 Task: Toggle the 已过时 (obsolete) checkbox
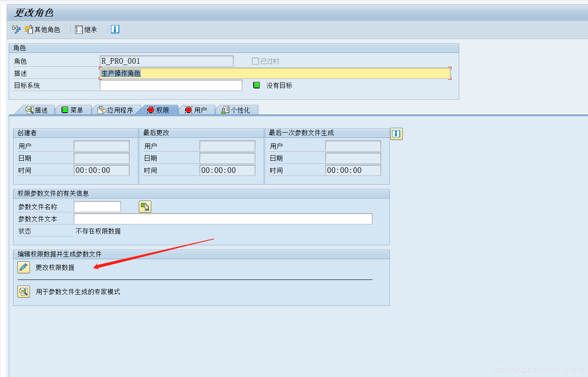[255, 61]
